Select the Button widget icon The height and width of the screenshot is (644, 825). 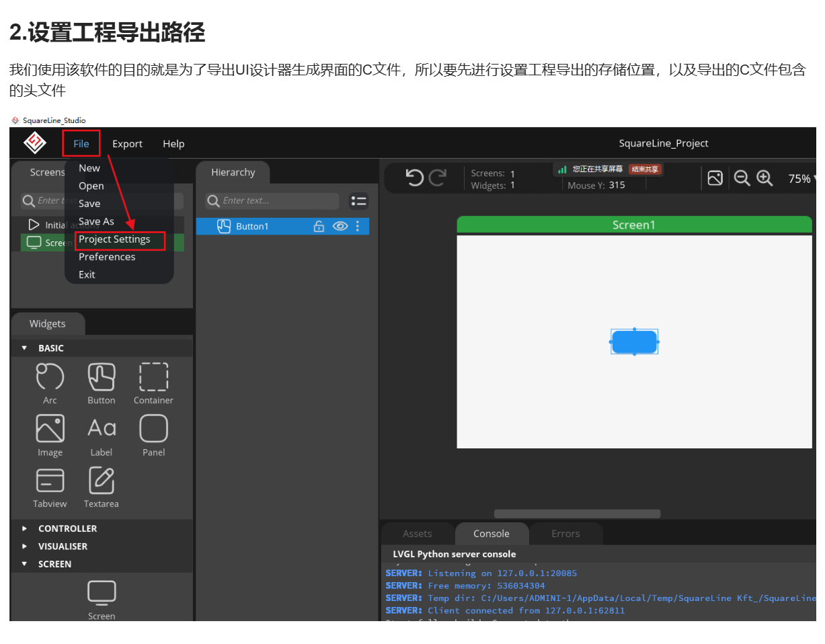click(x=102, y=376)
